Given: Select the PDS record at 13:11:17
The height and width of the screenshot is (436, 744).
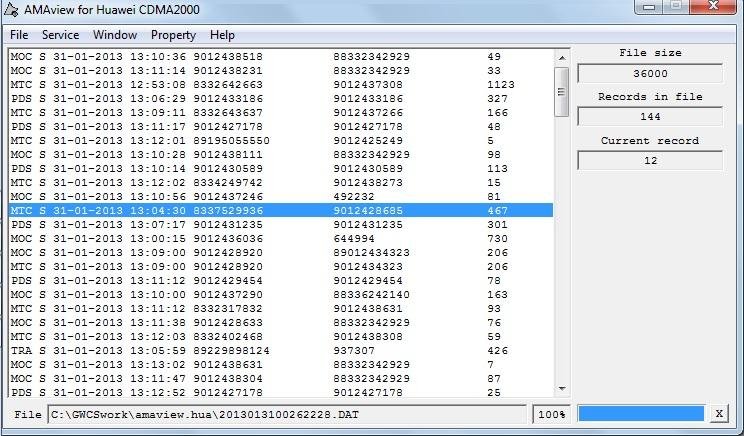Looking at the screenshot, I should click(281, 127).
